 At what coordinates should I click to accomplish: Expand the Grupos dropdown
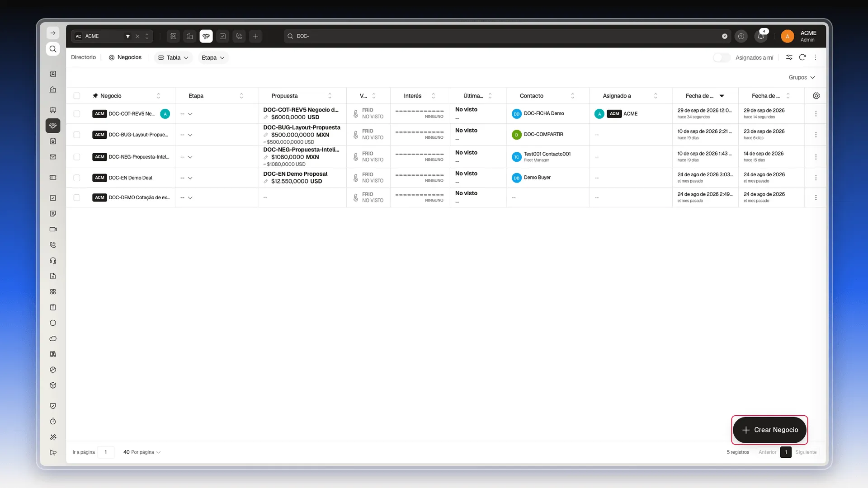[x=802, y=77]
